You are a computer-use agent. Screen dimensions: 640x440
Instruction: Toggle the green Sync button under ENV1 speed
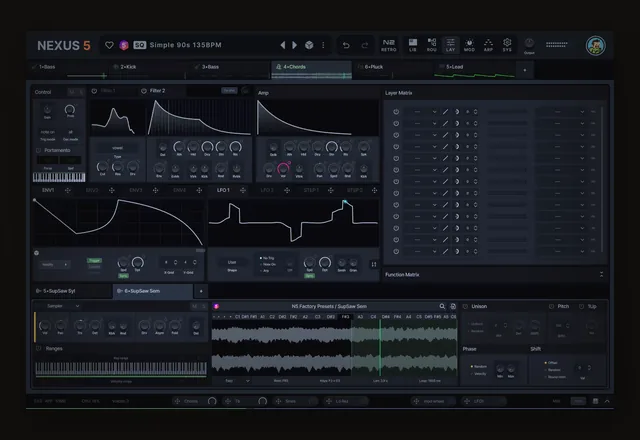(x=123, y=276)
